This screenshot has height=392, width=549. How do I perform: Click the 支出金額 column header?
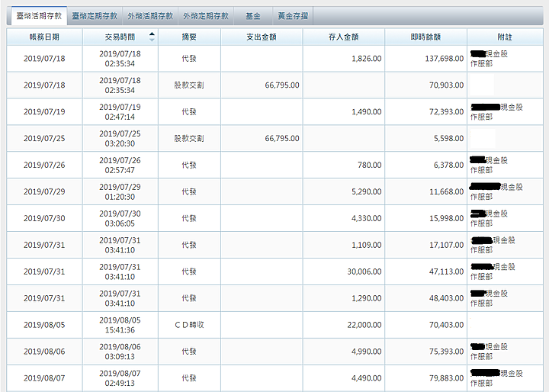coord(262,37)
